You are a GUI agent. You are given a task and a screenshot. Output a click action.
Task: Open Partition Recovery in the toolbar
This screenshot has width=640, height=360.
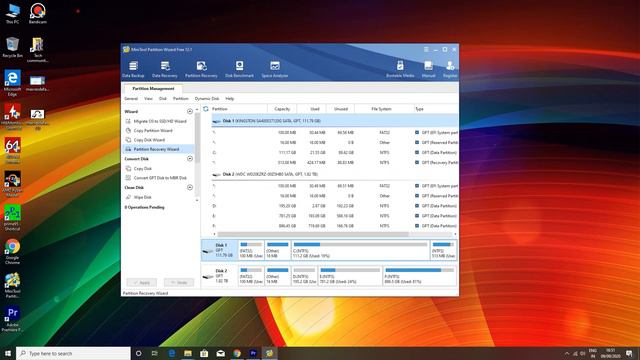(x=201, y=69)
